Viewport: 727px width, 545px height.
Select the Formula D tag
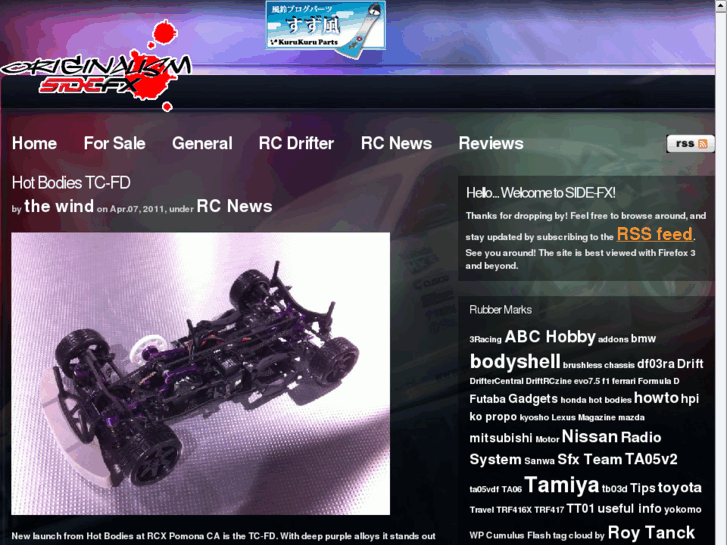[658, 381]
